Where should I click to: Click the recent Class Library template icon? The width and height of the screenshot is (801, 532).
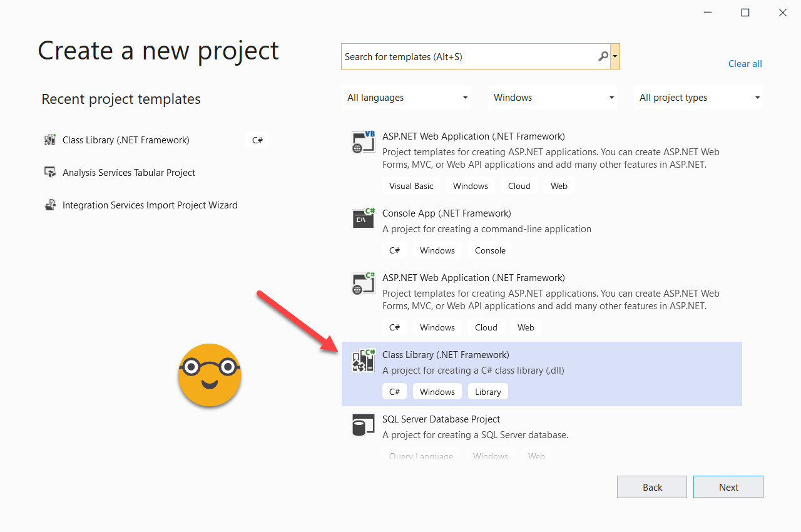coord(50,140)
